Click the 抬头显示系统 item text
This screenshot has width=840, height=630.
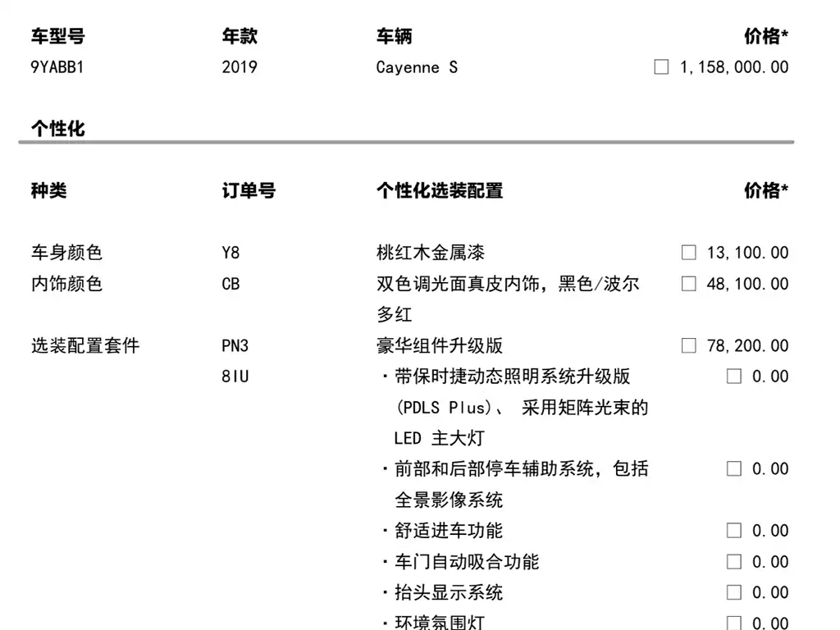click(449, 592)
